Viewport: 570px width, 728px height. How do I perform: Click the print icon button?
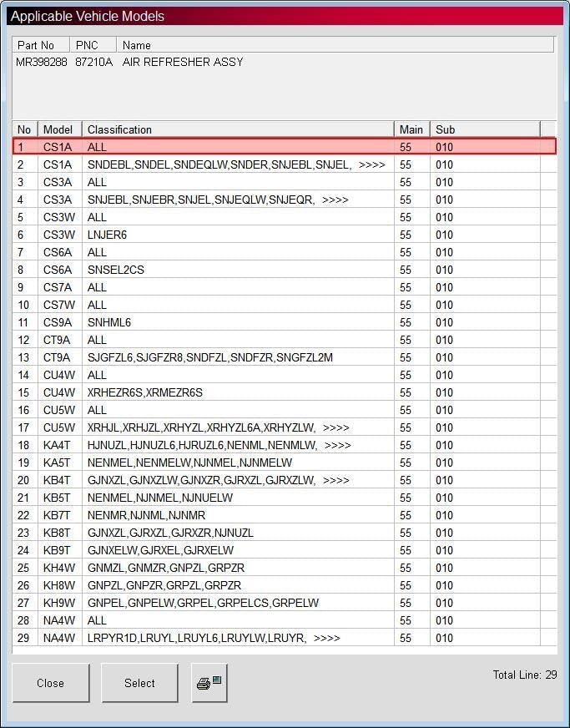(209, 683)
